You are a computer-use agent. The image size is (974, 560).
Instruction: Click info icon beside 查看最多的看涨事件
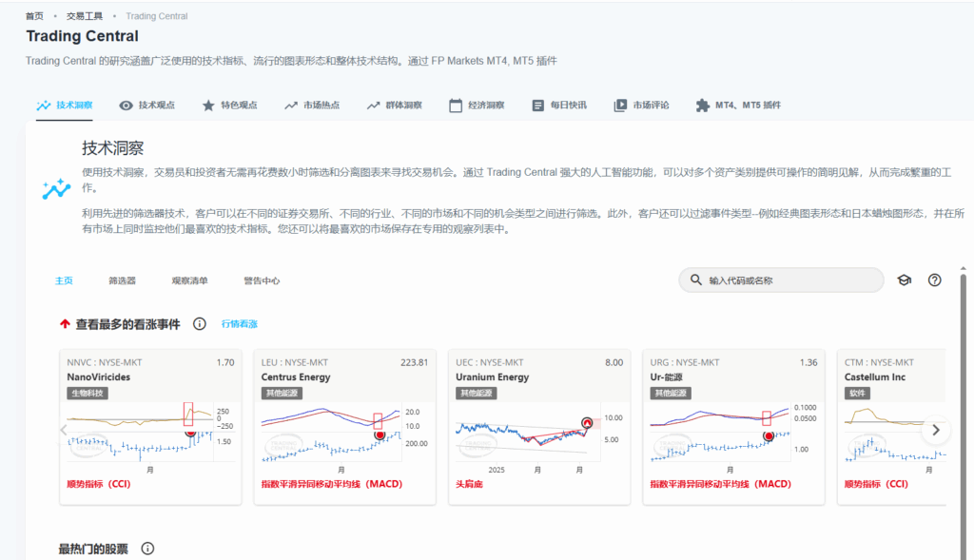[200, 324]
